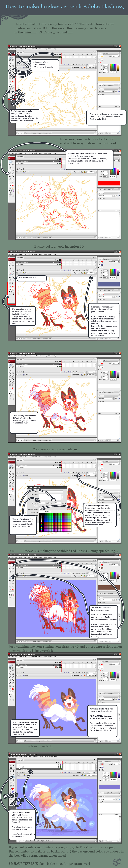The height and width of the screenshot is (868, 128).
Task: Open Workspace dropdown in the third Flash window
Action: click(x=76, y=273)
